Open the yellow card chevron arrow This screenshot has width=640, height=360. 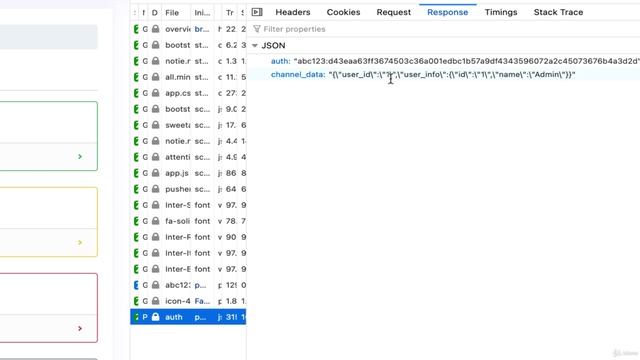tap(80, 242)
